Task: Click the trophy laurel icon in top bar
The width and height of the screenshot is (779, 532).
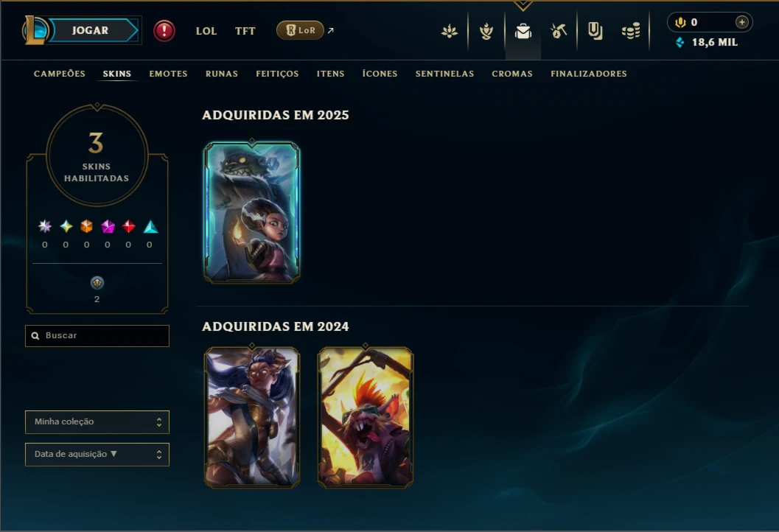Action: 486,31
